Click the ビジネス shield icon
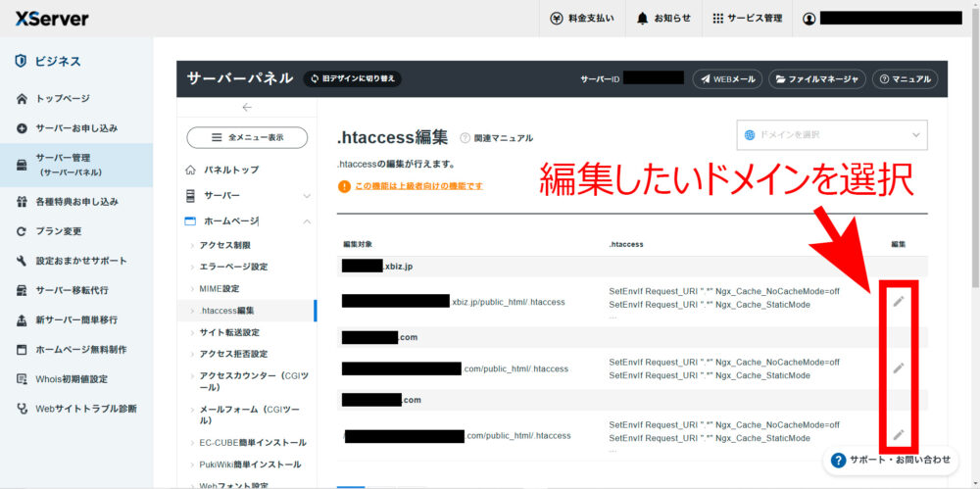 (21, 62)
